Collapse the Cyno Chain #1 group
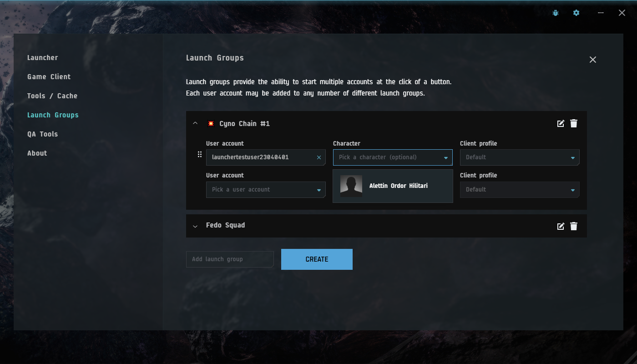Viewport: 637px width, 364px height. click(195, 124)
